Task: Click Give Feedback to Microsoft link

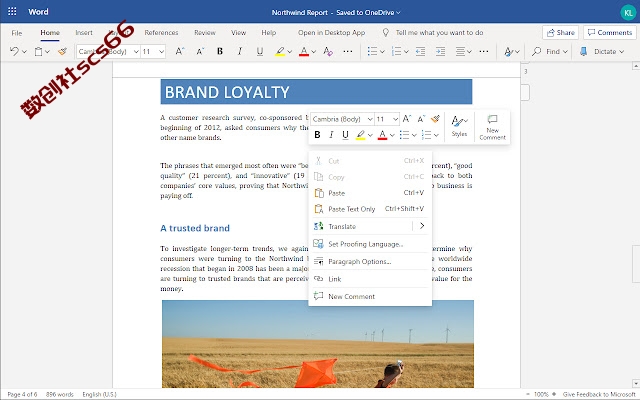Action: pyautogui.click(x=599, y=394)
